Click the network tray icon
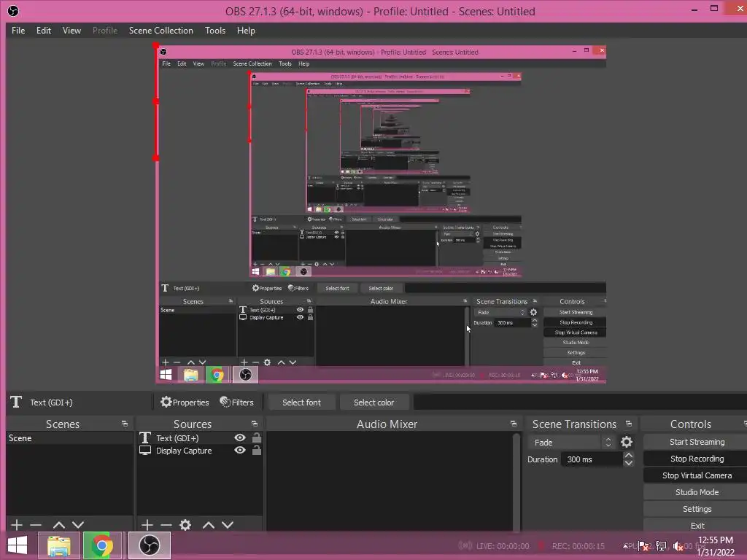The image size is (747, 560). [661, 546]
